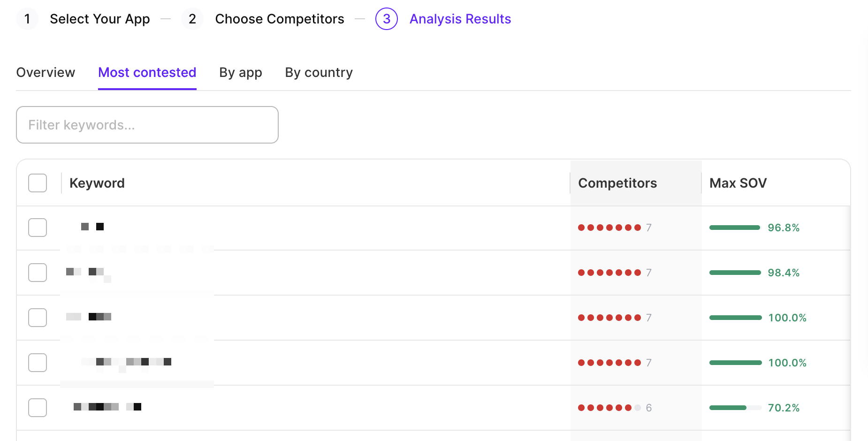868x441 pixels.
Task: Click the red competitor dots on the 98.4% row
Action: point(610,273)
